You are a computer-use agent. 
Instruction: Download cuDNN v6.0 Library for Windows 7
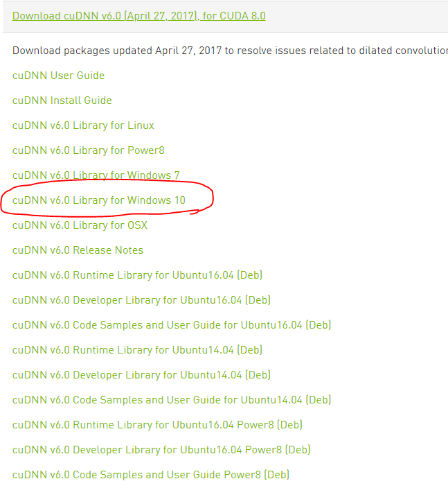click(x=96, y=175)
